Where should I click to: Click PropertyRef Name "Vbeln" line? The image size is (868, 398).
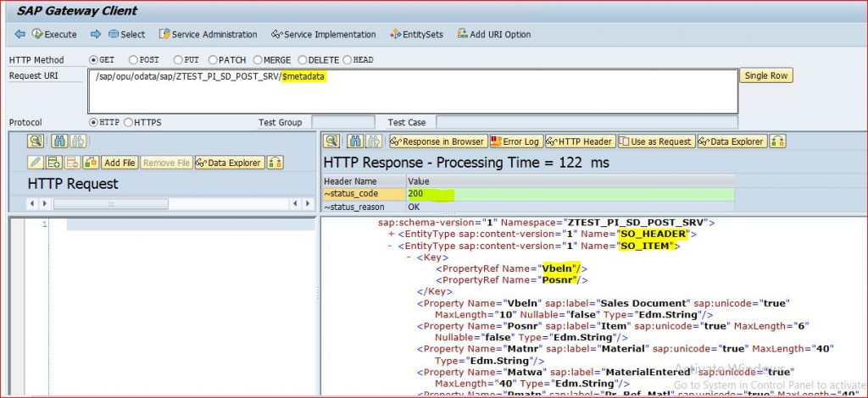click(511, 268)
